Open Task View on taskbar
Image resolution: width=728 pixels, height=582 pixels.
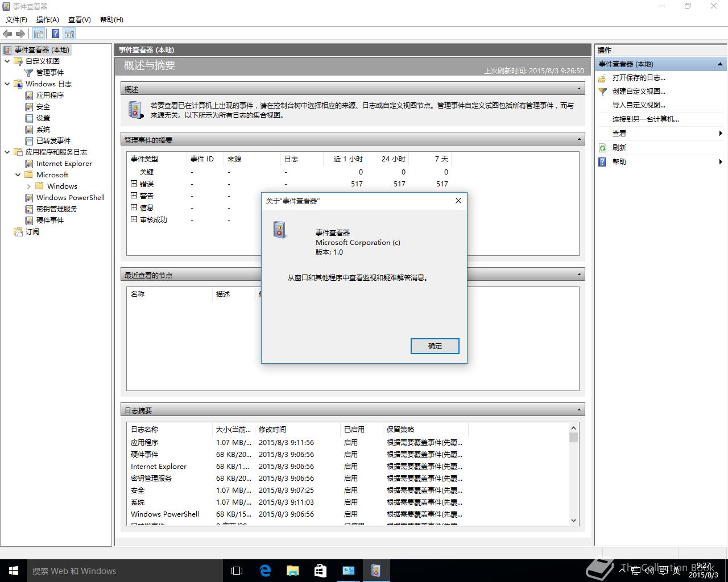coord(237,571)
